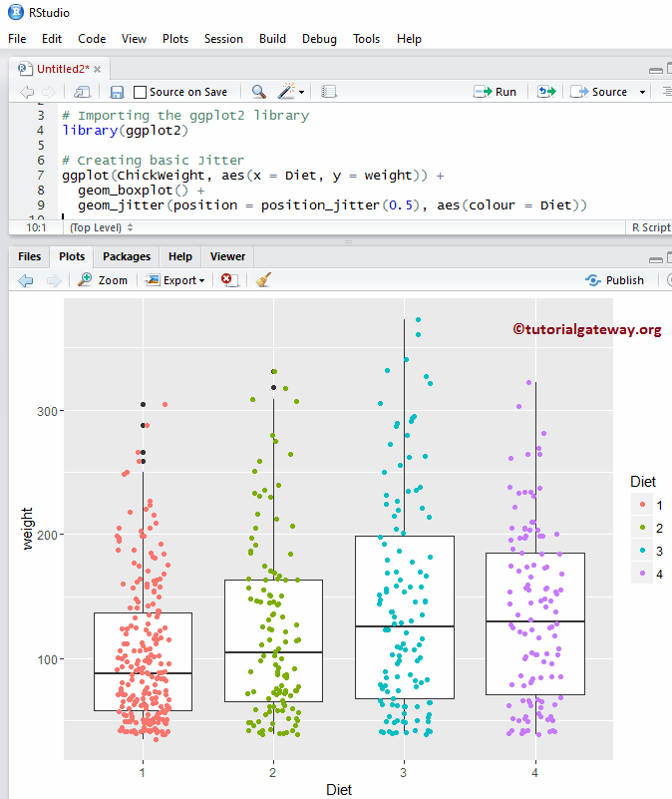672x799 pixels.
Task: Minimize the plots pane
Action: [x=656, y=259]
